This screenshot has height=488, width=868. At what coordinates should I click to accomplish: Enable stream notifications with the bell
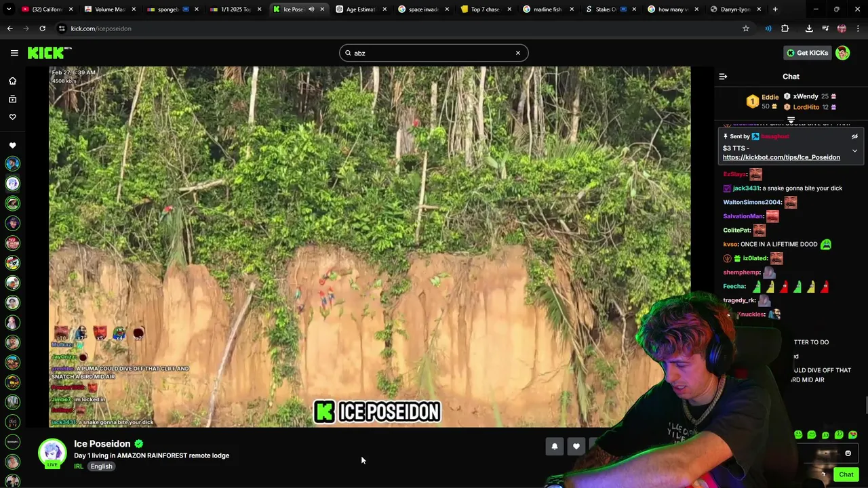(x=554, y=446)
